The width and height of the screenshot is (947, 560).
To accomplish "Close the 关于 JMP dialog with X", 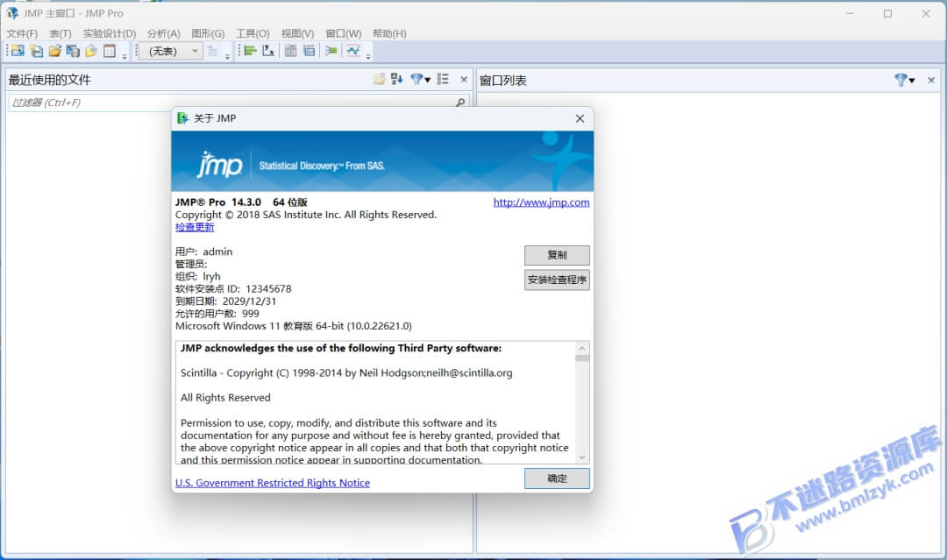I will pos(580,118).
